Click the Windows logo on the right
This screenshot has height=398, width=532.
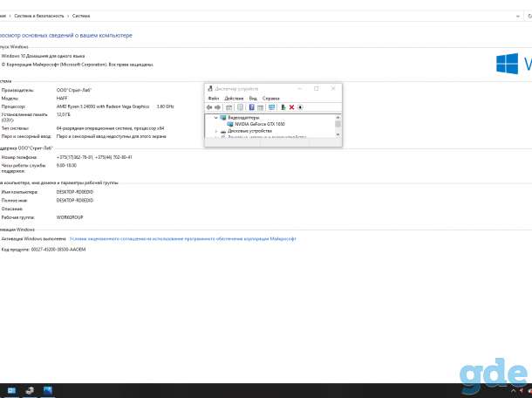coord(508,64)
